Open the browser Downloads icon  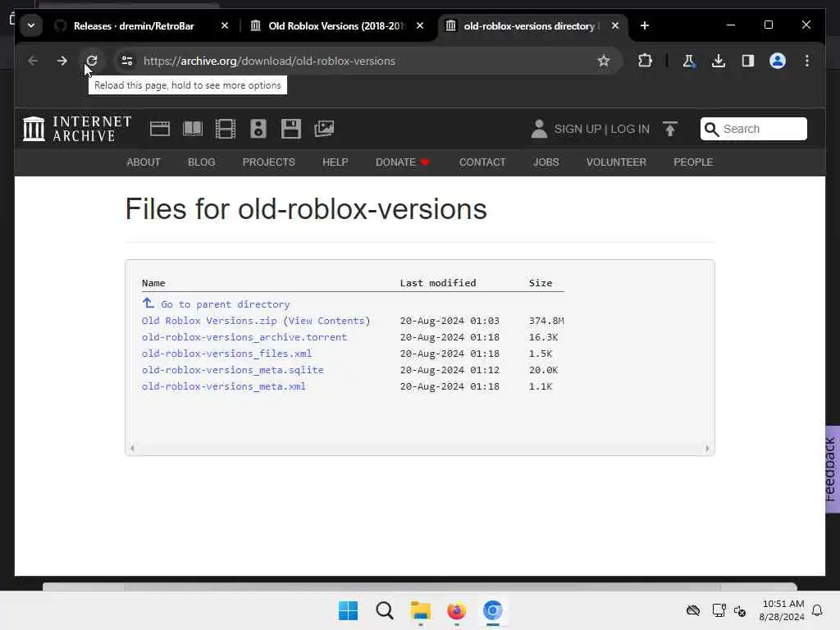(719, 61)
